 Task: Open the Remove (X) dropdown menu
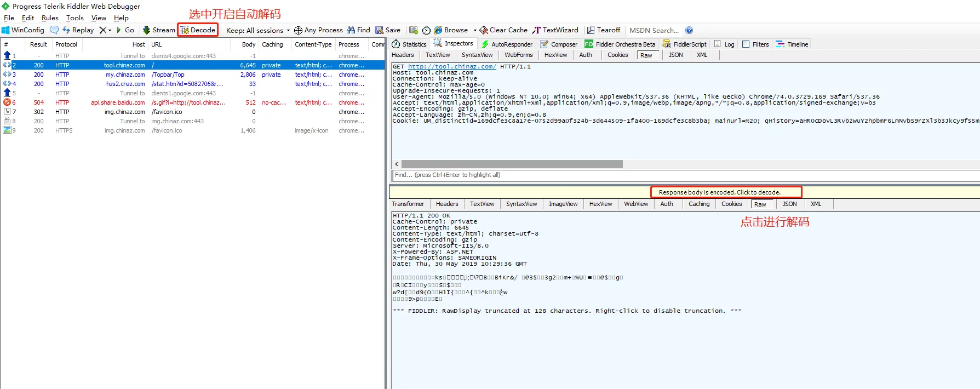[x=105, y=30]
